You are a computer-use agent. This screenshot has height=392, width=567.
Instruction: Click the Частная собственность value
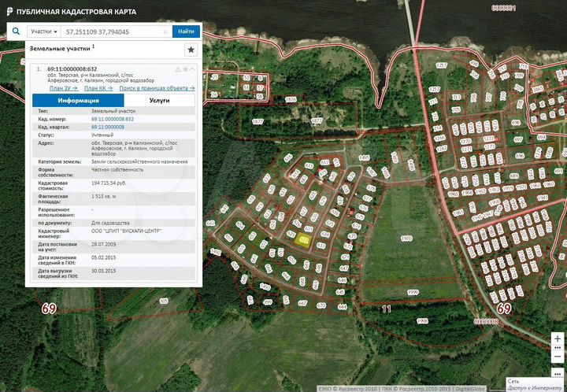click(x=117, y=170)
